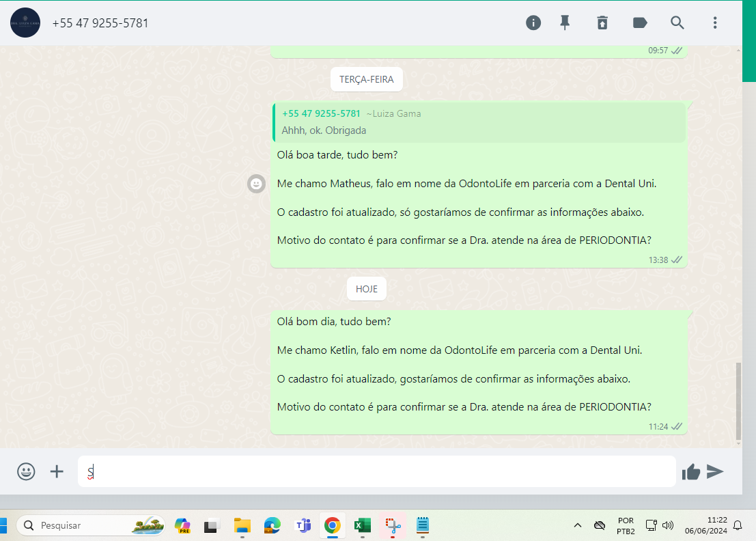Viewport: 756px width, 541px height.
Task: Pin this chat with the pushpin icon
Action: pyautogui.click(x=565, y=23)
